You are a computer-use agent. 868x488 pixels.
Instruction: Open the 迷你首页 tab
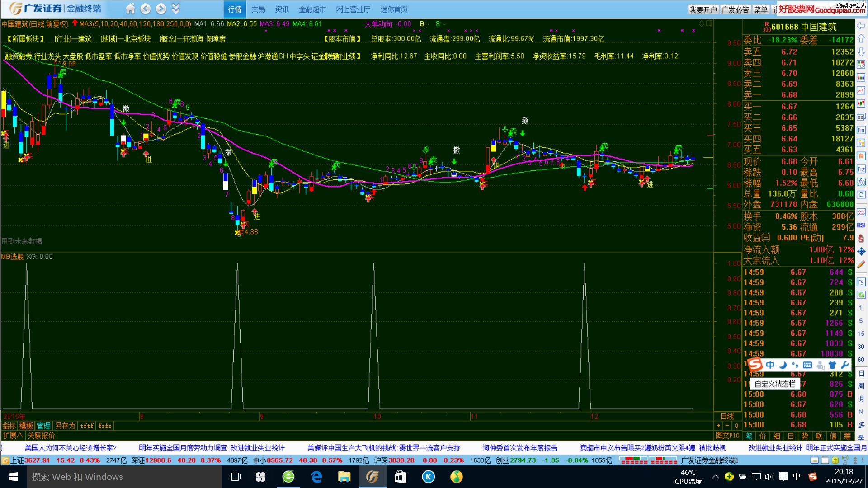(393, 9)
